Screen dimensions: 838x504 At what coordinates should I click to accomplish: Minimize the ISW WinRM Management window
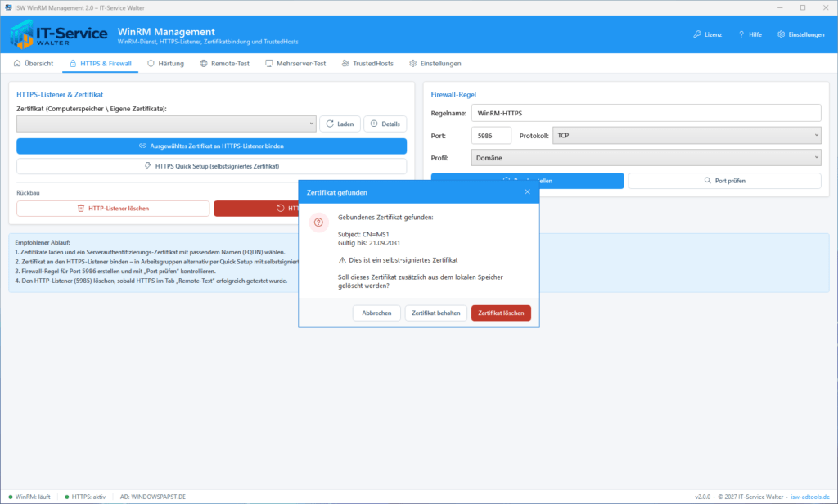pyautogui.click(x=780, y=7)
